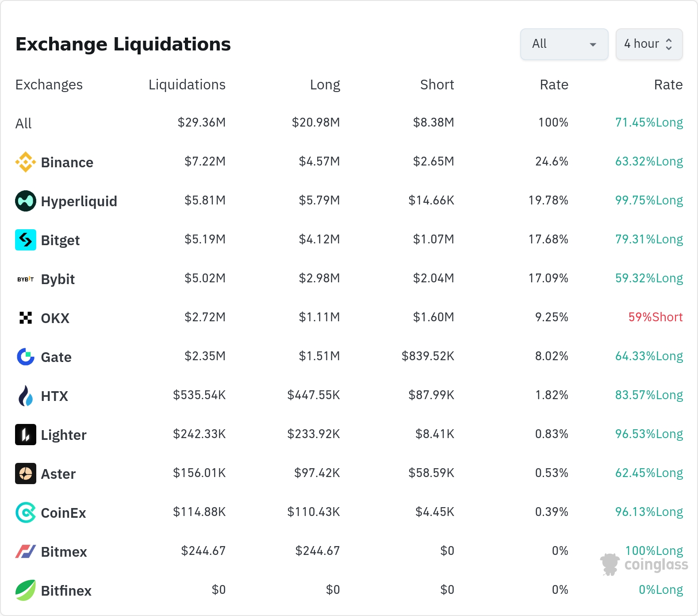Click the coinglass watermark logo
Image resolution: width=698 pixels, height=616 pixels.
(644, 565)
